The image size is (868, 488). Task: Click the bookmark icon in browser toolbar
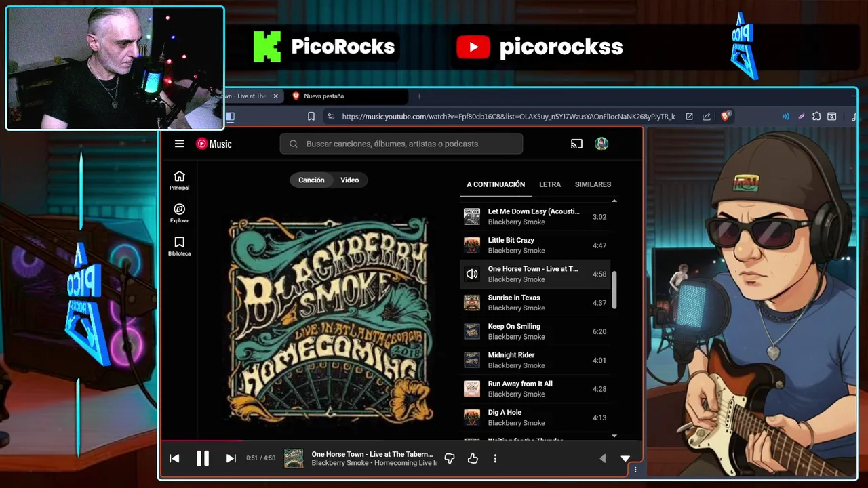[311, 117]
